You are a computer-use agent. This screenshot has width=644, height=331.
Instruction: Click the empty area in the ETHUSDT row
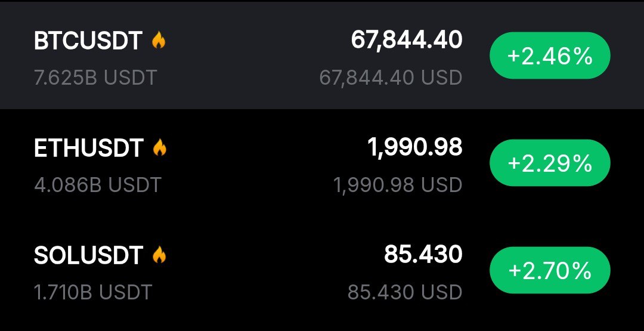pos(250,164)
